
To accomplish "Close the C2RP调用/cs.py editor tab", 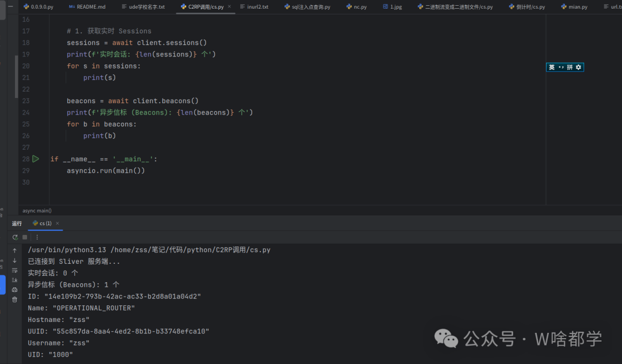I will [230, 7].
